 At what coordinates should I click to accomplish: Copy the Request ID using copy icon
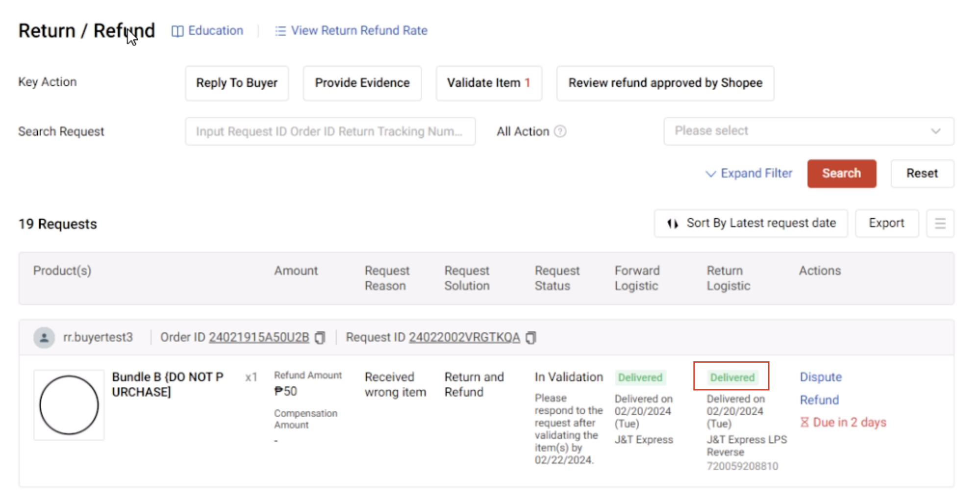coord(531,338)
